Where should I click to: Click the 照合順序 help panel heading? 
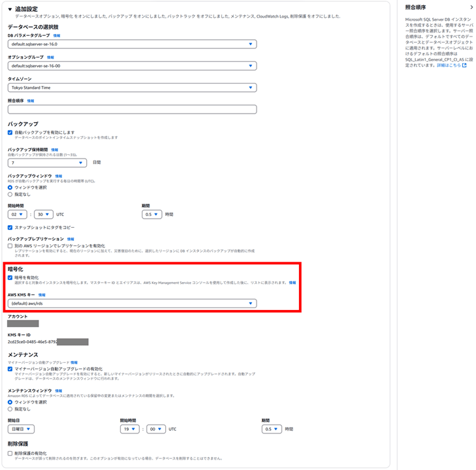(x=415, y=7)
